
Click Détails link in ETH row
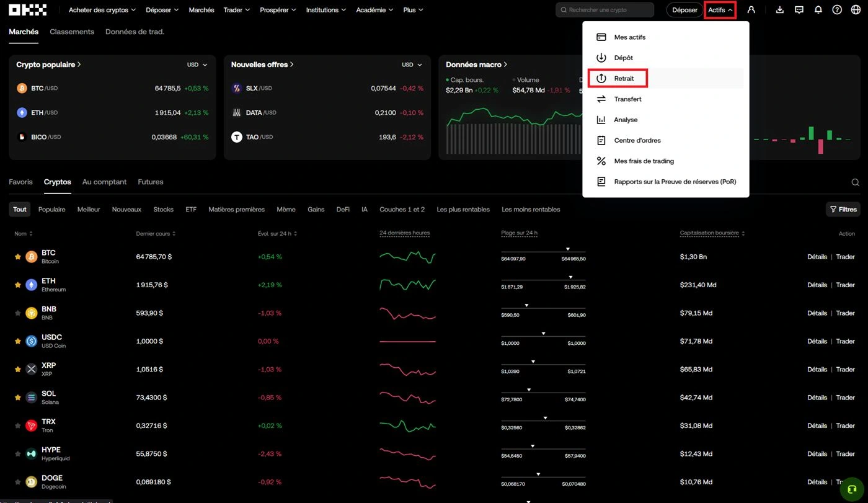pos(817,285)
